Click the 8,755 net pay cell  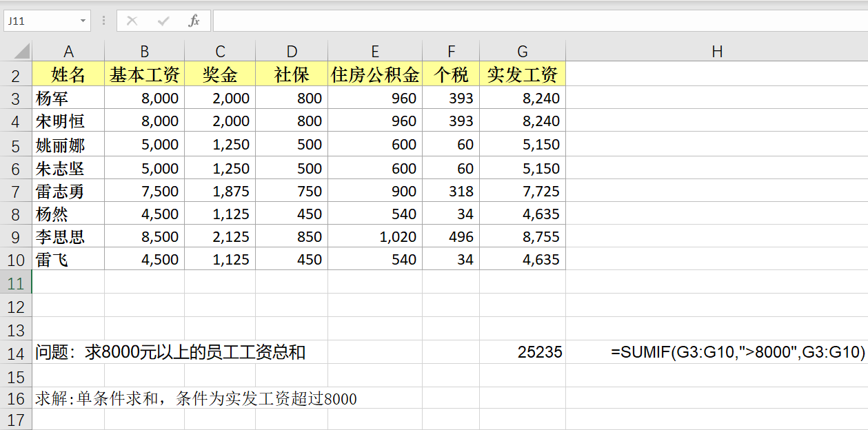523,236
